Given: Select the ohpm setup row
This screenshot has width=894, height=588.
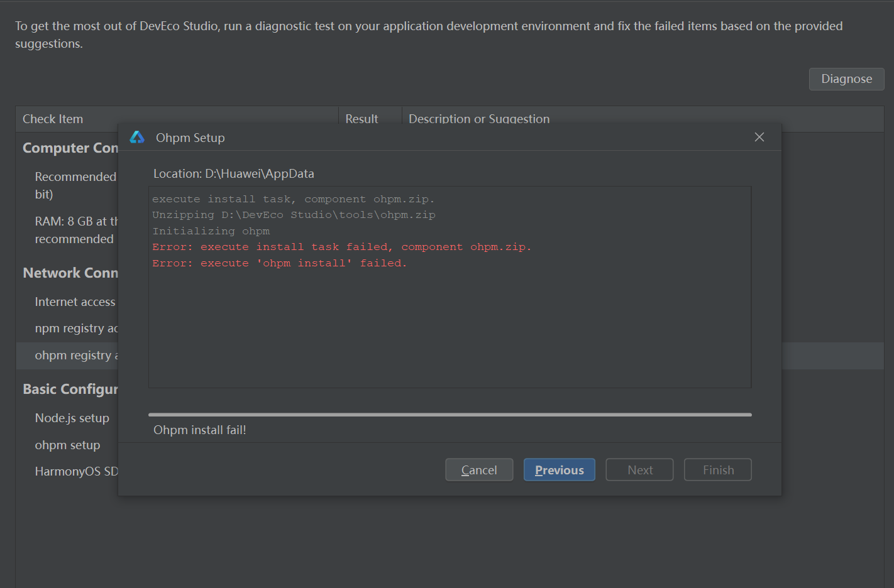Looking at the screenshot, I should pos(67,445).
